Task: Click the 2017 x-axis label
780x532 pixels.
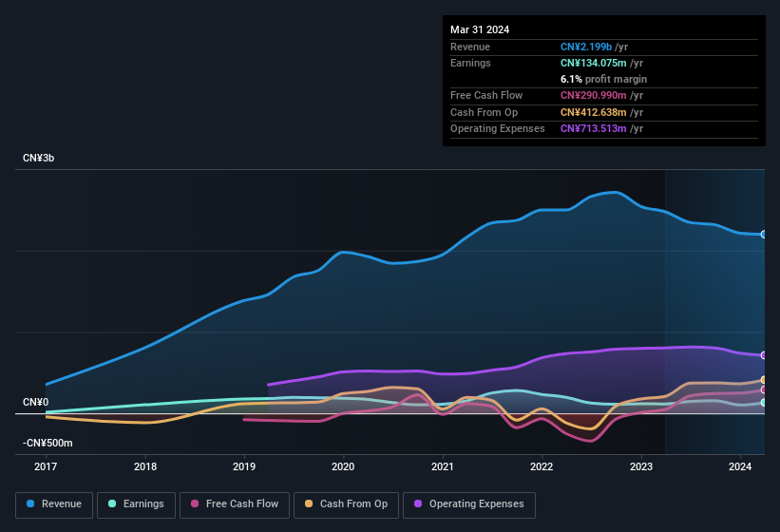Action: pos(46,466)
